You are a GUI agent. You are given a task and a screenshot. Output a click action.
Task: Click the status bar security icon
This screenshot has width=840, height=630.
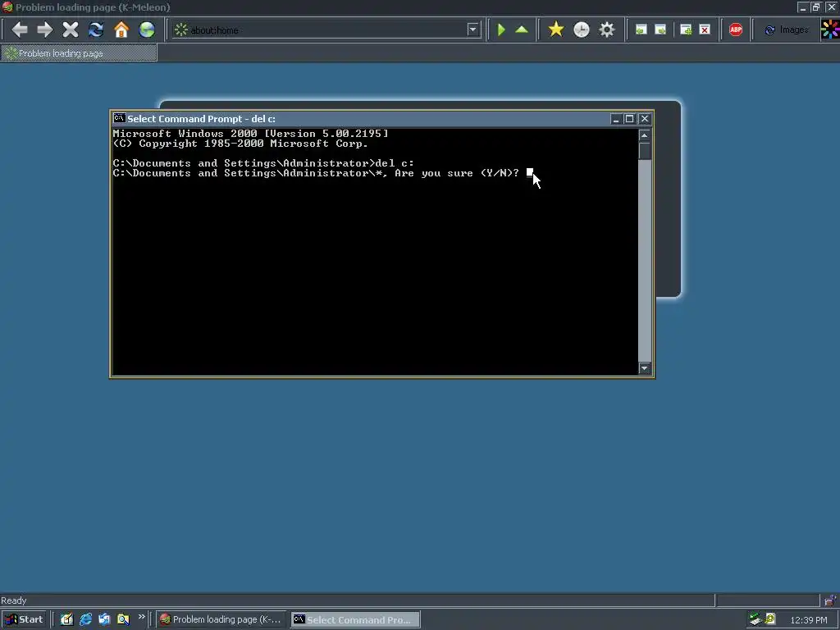[830, 600]
